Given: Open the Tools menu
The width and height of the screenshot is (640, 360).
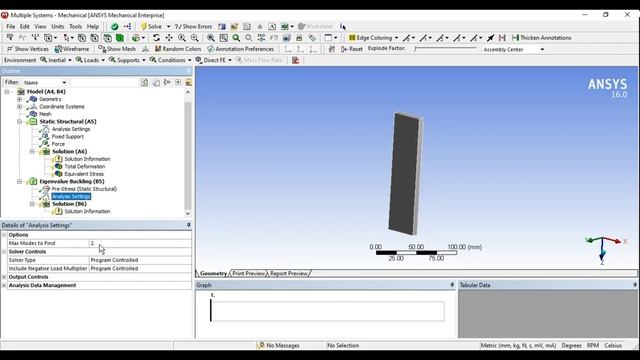Looking at the screenshot, I should pyautogui.click(x=76, y=27).
